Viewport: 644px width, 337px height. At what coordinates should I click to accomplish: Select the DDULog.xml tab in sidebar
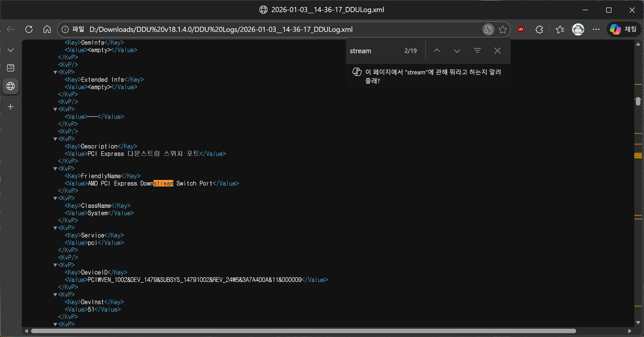tap(11, 86)
